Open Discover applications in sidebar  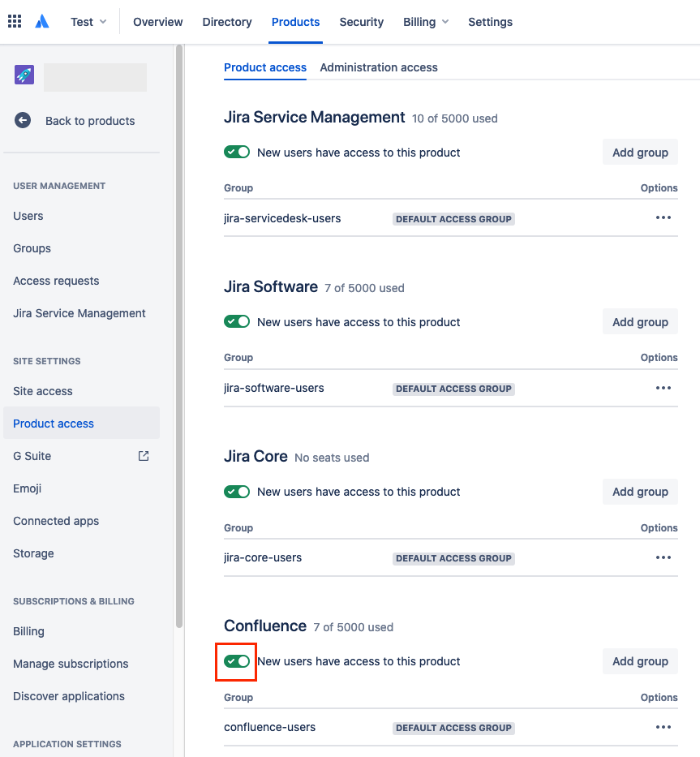pos(69,695)
